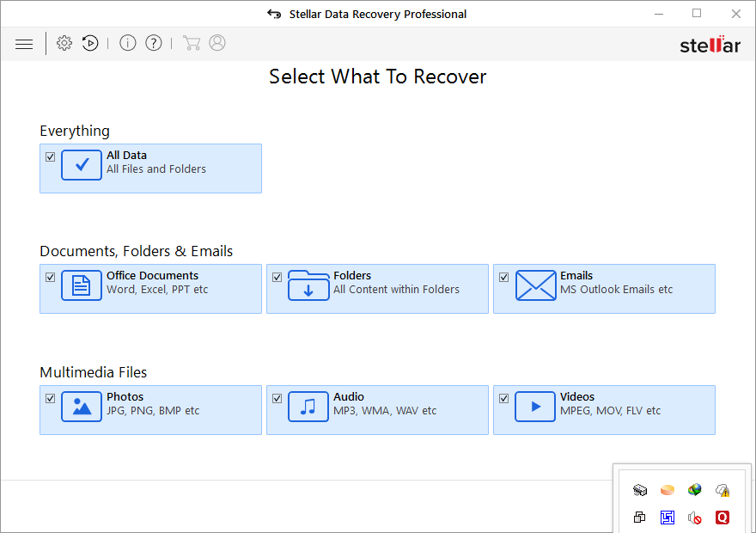Uncheck the Folders checkbox
The image size is (756, 533).
tap(277, 278)
